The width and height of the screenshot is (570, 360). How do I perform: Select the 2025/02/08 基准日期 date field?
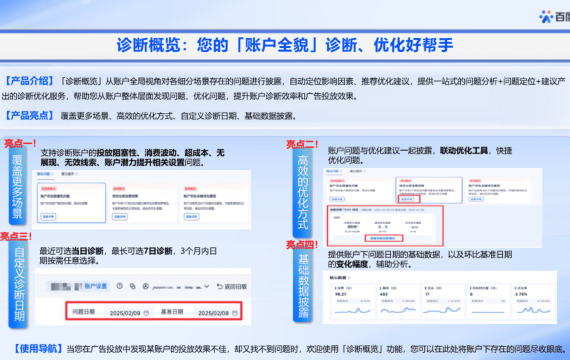[x=217, y=313]
